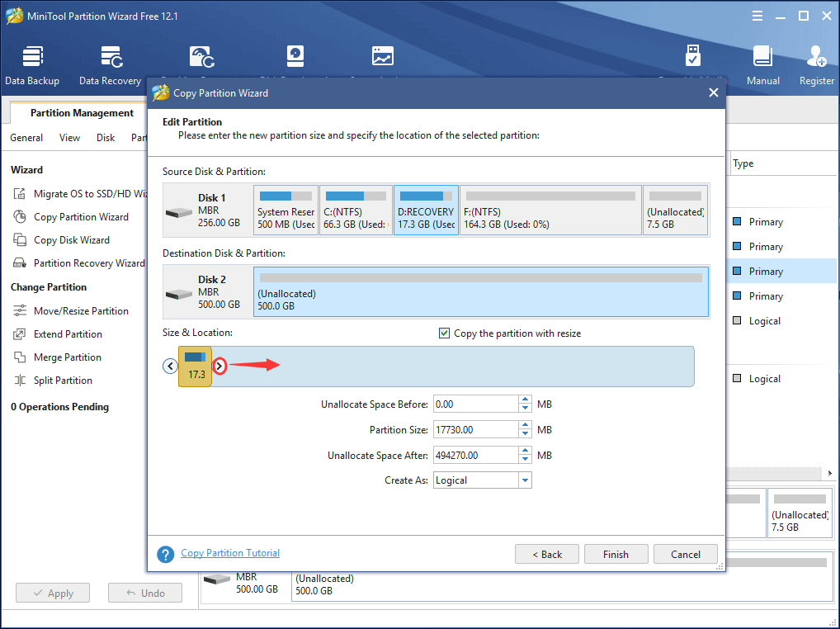Screen dimensions: 840x629
Task: Click the Migrate OS to SSD/HD icon
Action: (x=20, y=193)
